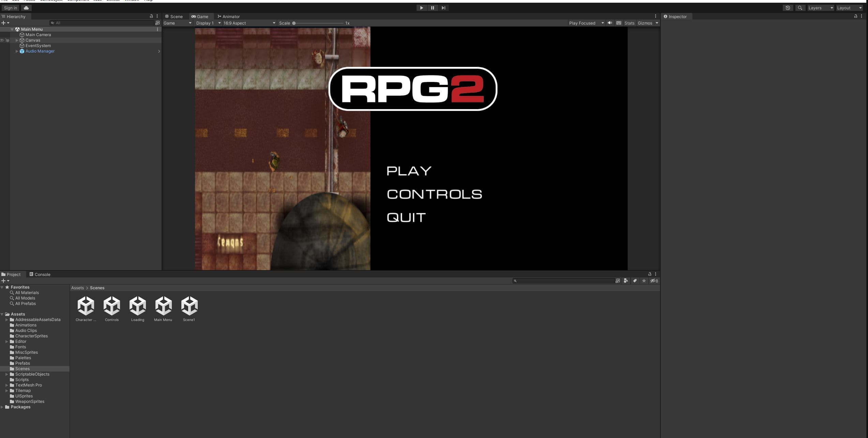Select the Character scene asset
Screen dimensions: 868x438
click(x=86, y=308)
